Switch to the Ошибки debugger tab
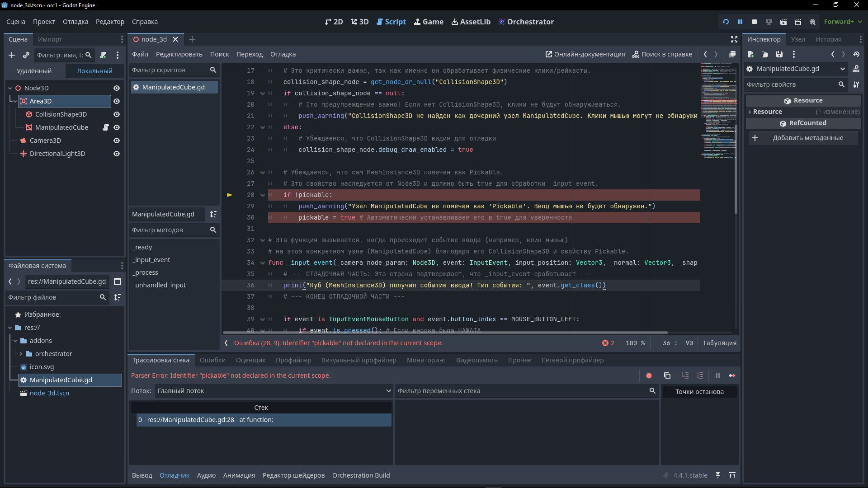The height and width of the screenshot is (488, 868). pos(212,360)
